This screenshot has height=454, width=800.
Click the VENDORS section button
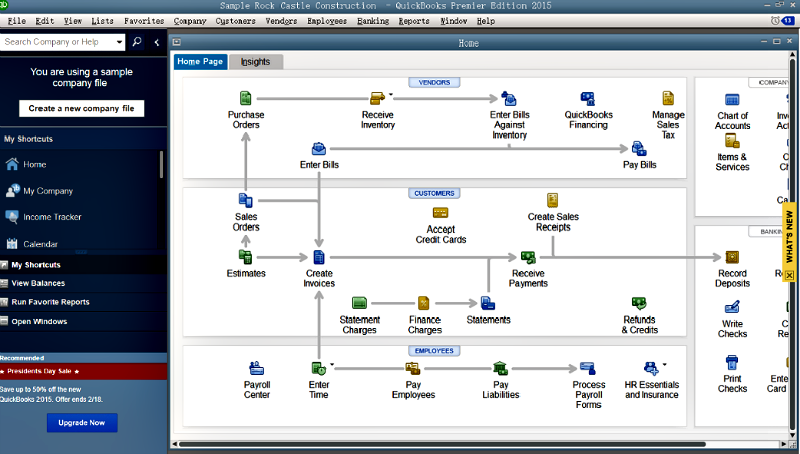tap(434, 82)
